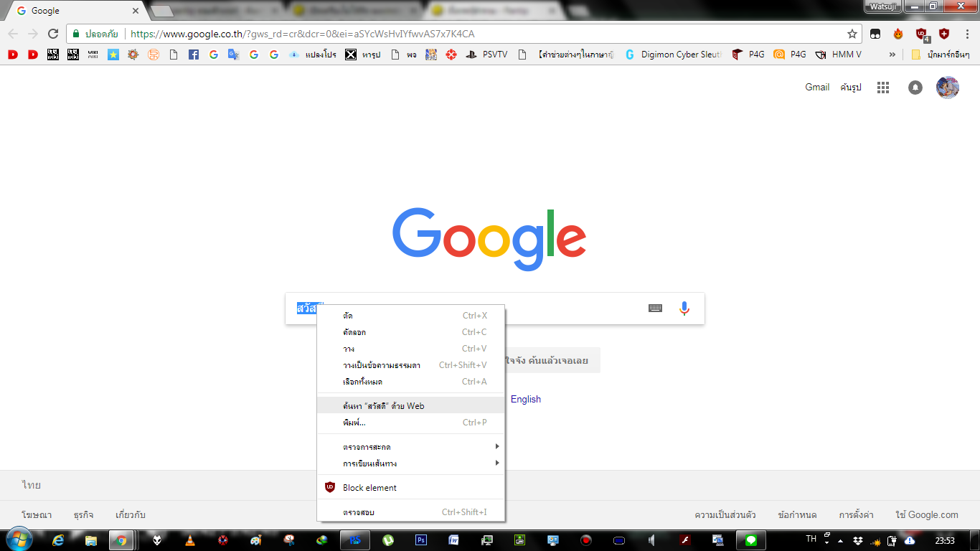Expand the ตรวจการสะกด submenu

(x=411, y=447)
